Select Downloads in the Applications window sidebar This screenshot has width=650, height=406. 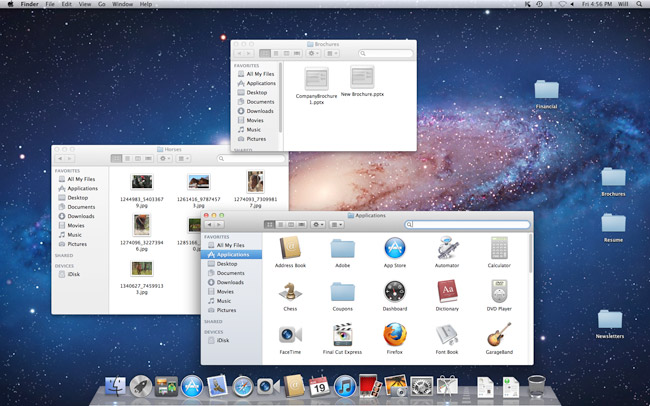230,282
